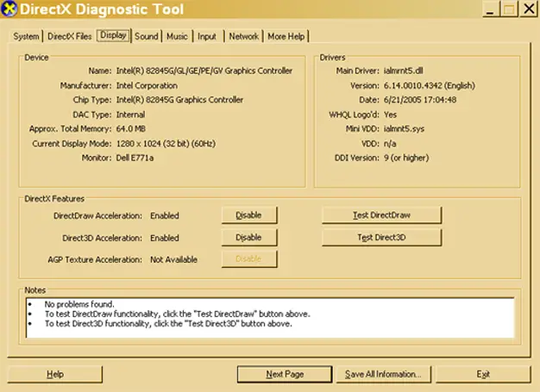540x392 pixels.
Task: Go to the Sound tab
Action: pyautogui.click(x=147, y=36)
